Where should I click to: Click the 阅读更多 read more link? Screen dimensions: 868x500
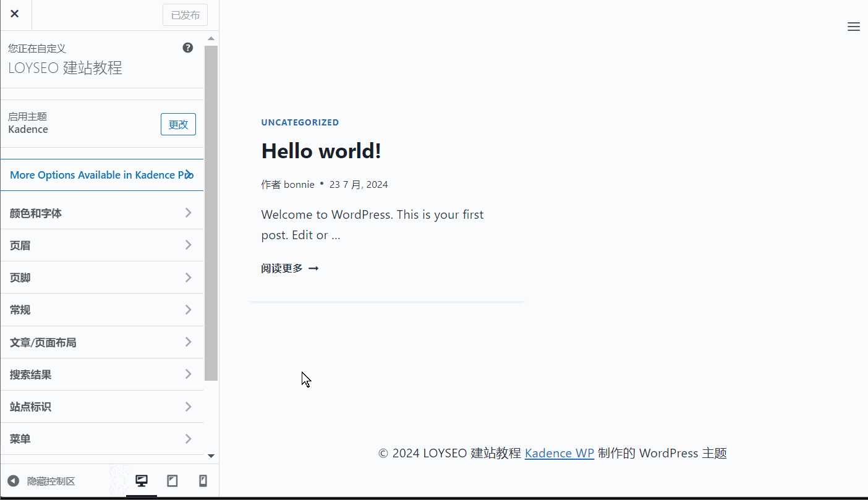tap(290, 268)
